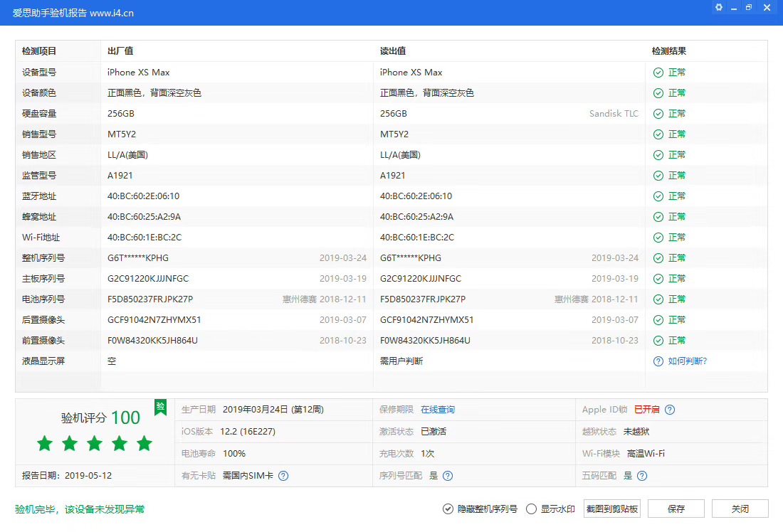783x532 pixels.
Task: Click the check icon in 蜂窝地址 row
Action: [658, 217]
